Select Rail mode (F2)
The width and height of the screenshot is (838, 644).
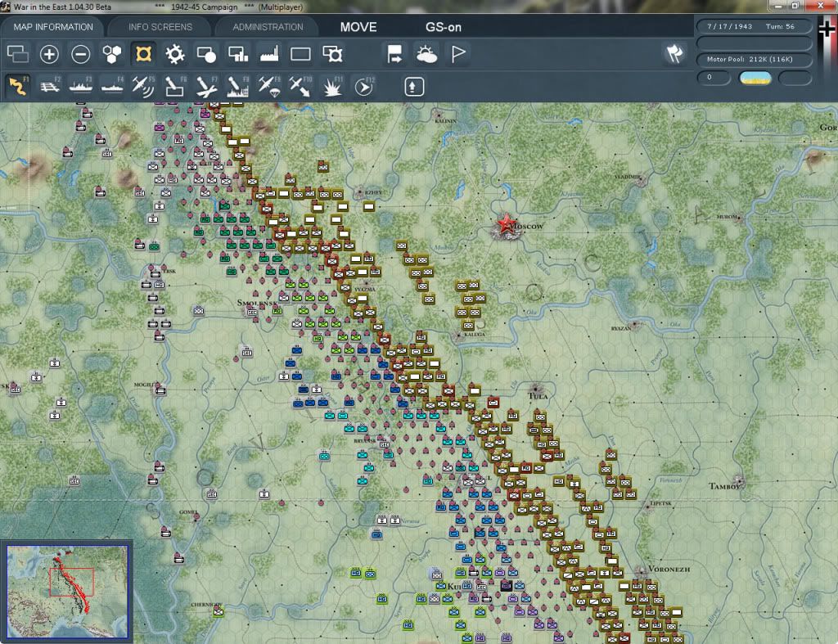[49, 86]
